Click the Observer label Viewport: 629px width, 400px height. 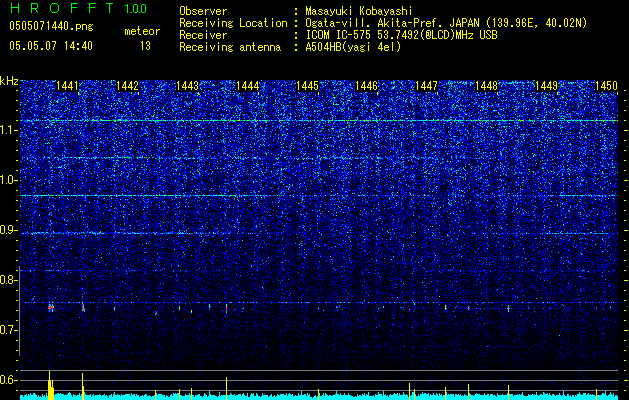(x=203, y=11)
